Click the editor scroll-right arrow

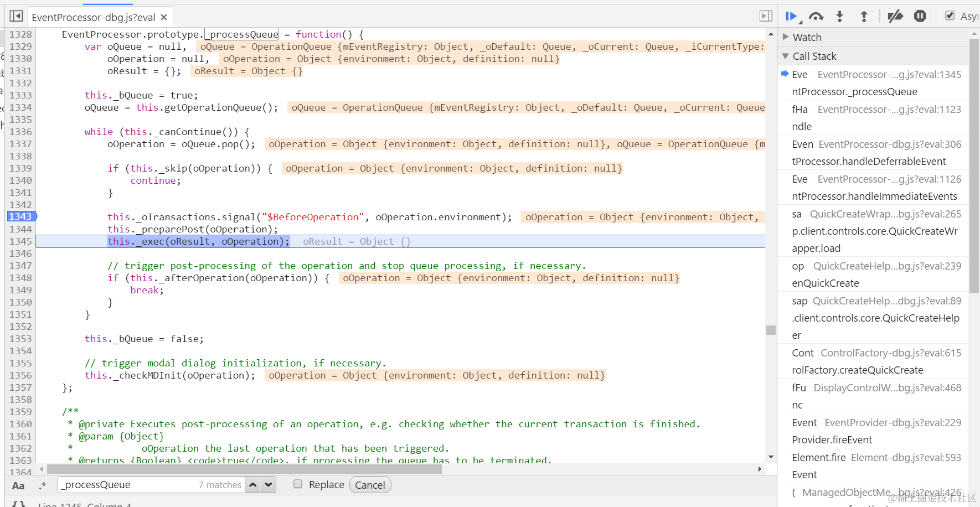[760, 469]
